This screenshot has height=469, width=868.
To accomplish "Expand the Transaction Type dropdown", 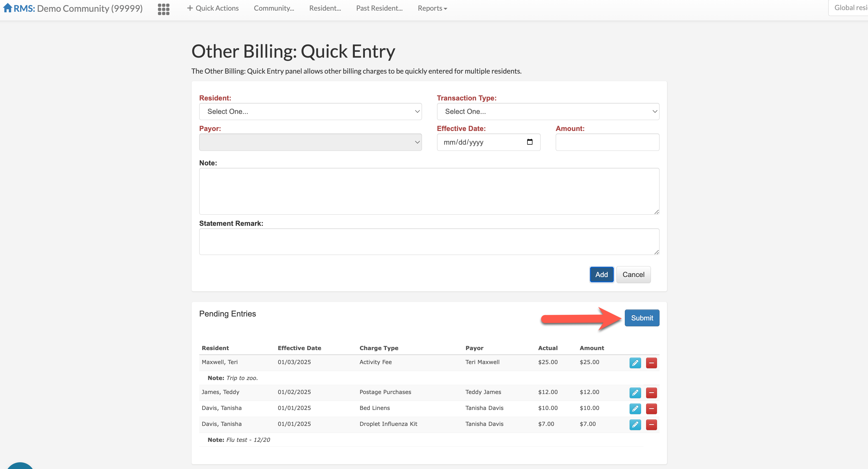I will pos(548,112).
